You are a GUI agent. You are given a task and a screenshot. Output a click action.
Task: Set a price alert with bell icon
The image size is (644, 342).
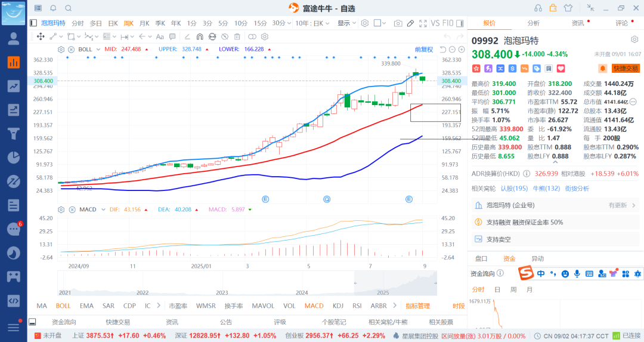602,69
